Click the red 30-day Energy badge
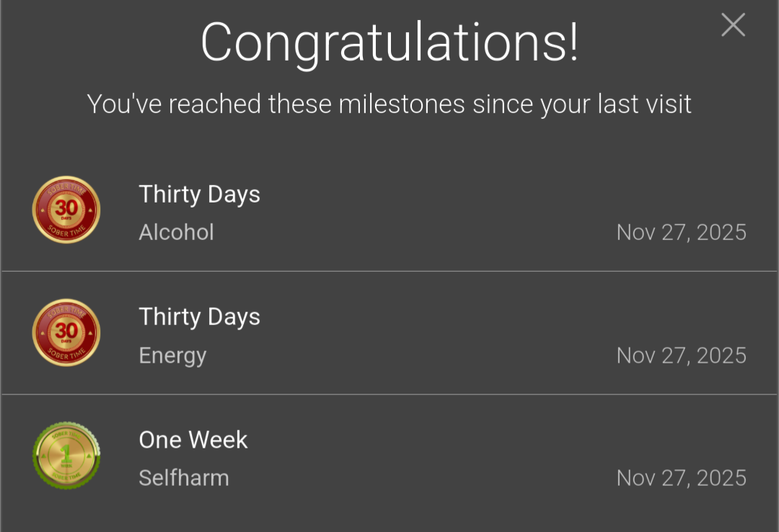This screenshot has width=779, height=532. (66, 332)
